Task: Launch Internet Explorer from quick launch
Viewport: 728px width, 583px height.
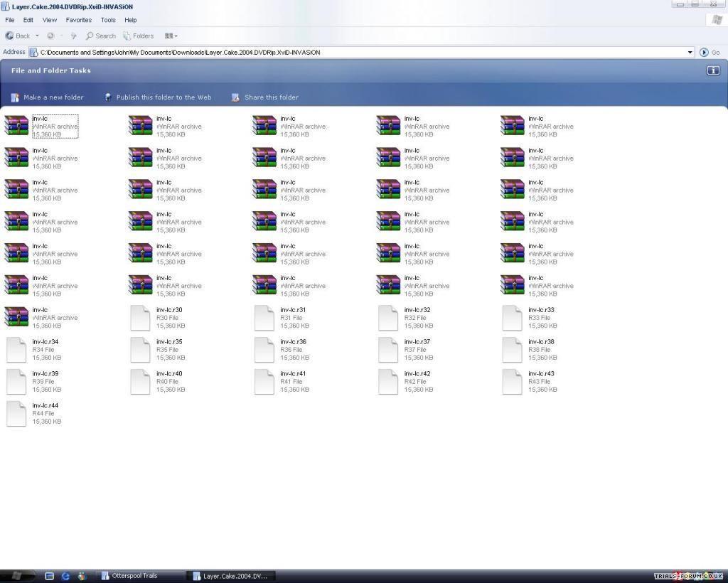Action: [x=65, y=576]
